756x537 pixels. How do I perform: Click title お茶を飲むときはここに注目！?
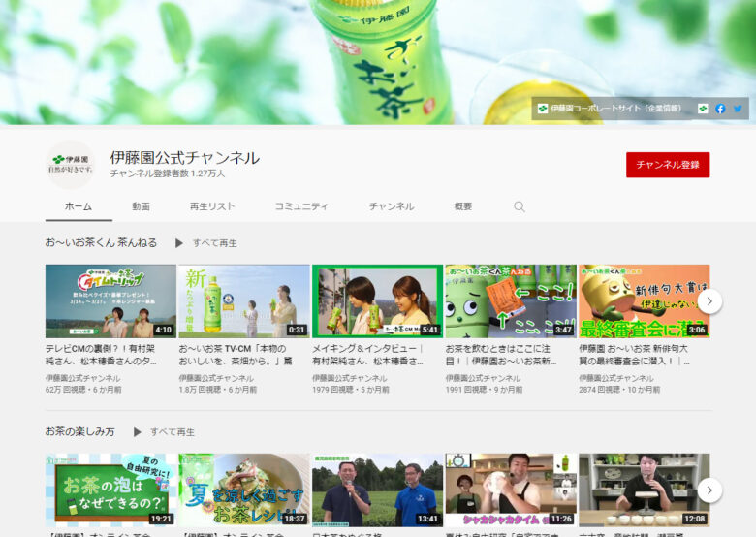pyautogui.click(x=501, y=355)
